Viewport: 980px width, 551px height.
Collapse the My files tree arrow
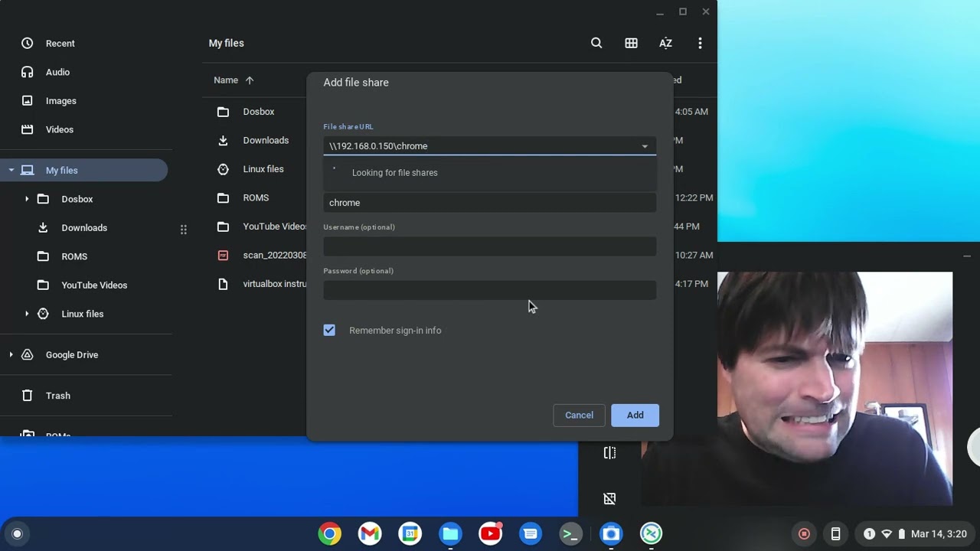pyautogui.click(x=11, y=170)
